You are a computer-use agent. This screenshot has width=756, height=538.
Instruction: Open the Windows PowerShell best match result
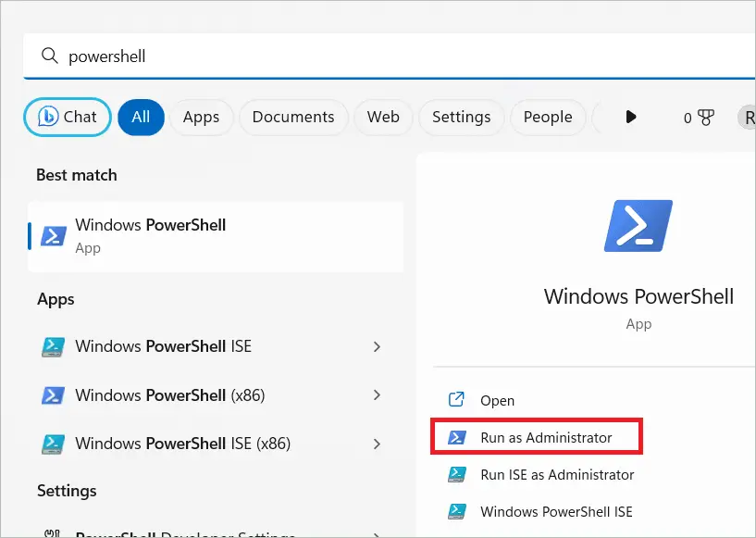[216, 236]
